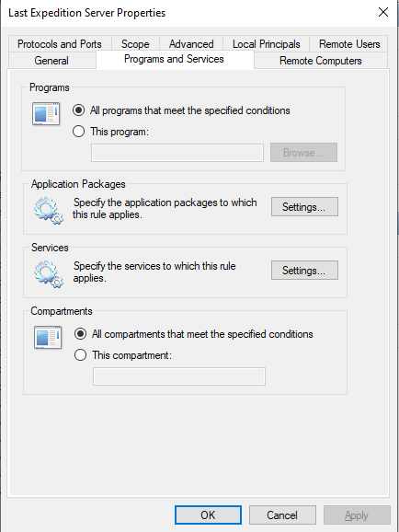Click the Services gears icon
This screenshot has width=399, height=532.
(48, 273)
